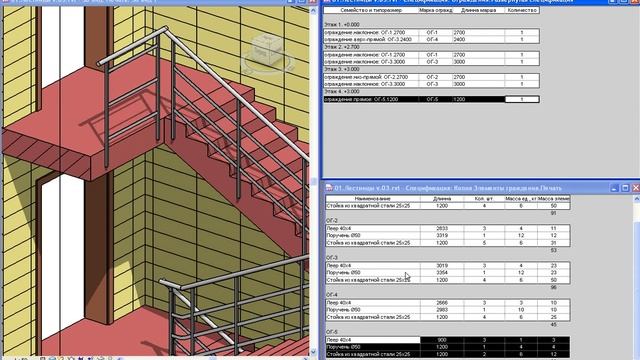Minimize the lower schedule window
The width and height of the screenshot is (640, 360).
[615, 188]
